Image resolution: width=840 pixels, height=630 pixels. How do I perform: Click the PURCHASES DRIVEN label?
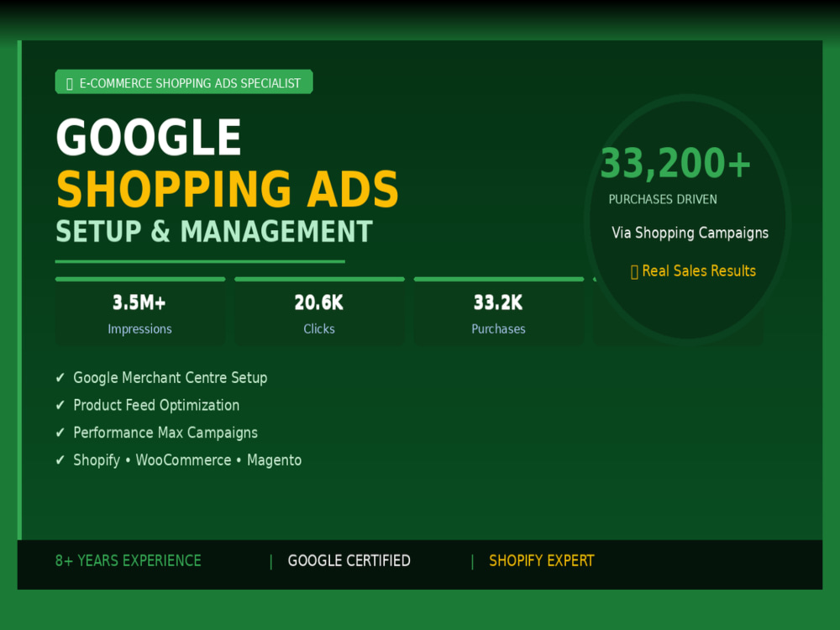pyautogui.click(x=663, y=199)
